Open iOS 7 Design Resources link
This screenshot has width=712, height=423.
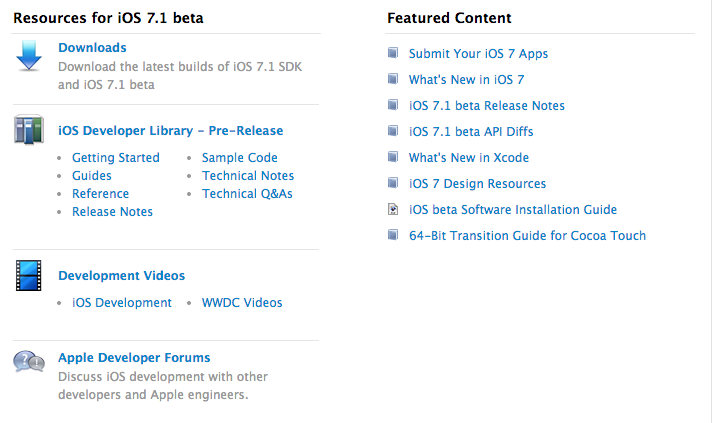477,184
